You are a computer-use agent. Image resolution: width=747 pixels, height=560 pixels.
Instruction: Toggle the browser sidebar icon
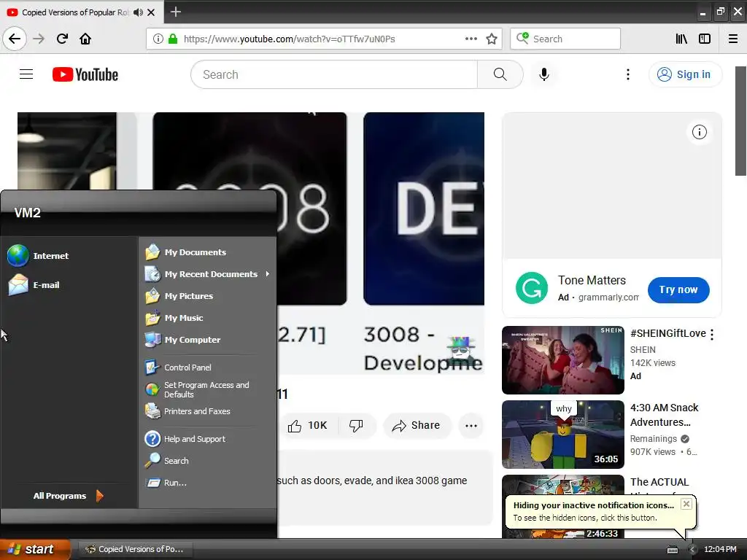[x=705, y=39]
